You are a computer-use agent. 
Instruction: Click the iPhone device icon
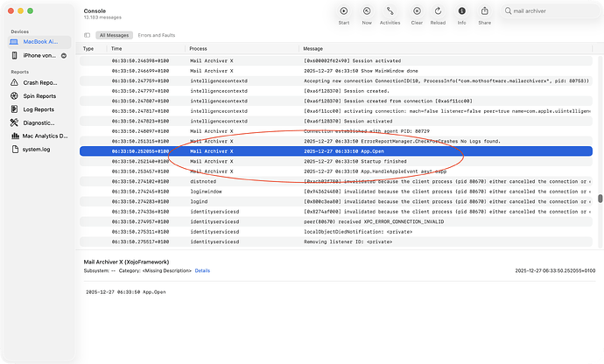pos(14,55)
